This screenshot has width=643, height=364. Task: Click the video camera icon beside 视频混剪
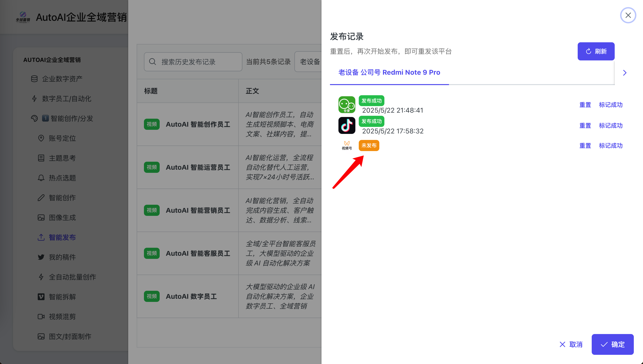point(41,317)
